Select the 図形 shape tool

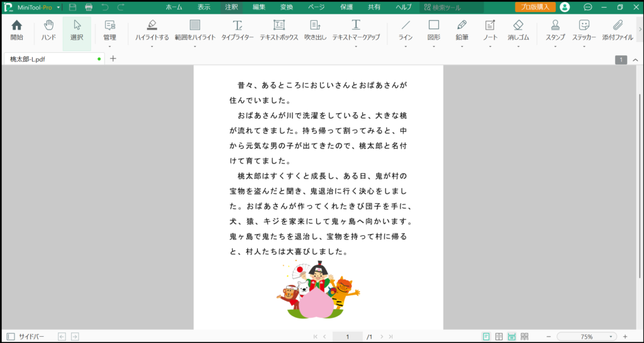[x=434, y=31]
